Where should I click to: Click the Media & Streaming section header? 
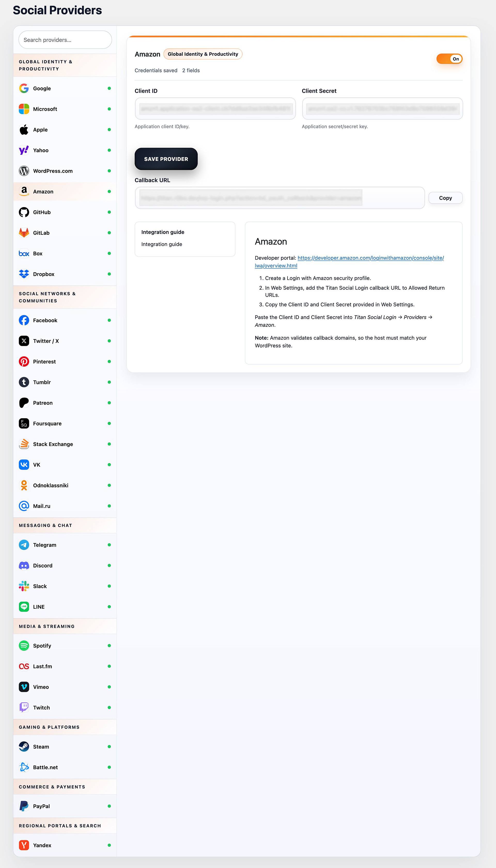[x=47, y=626]
